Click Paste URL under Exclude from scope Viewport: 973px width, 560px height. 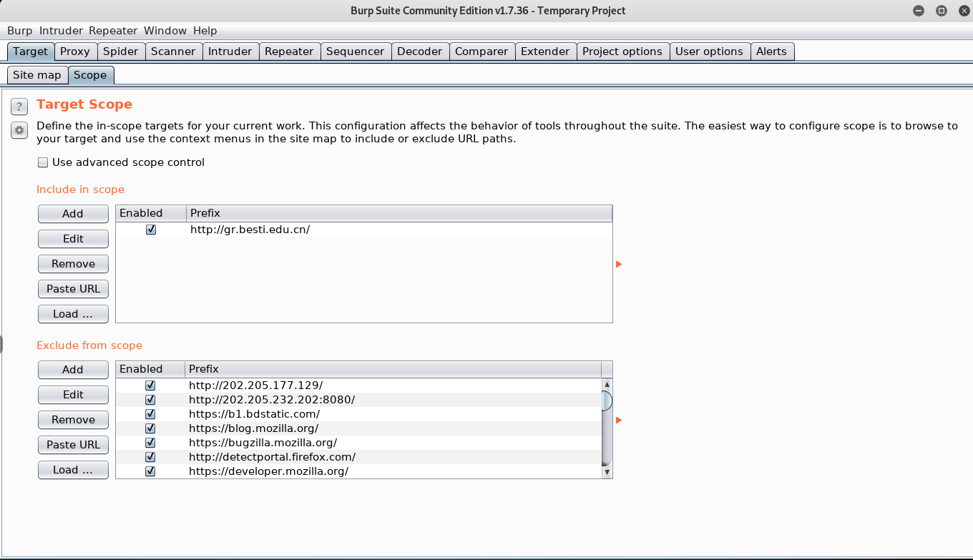pyautogui.click(x=73, y=445)
